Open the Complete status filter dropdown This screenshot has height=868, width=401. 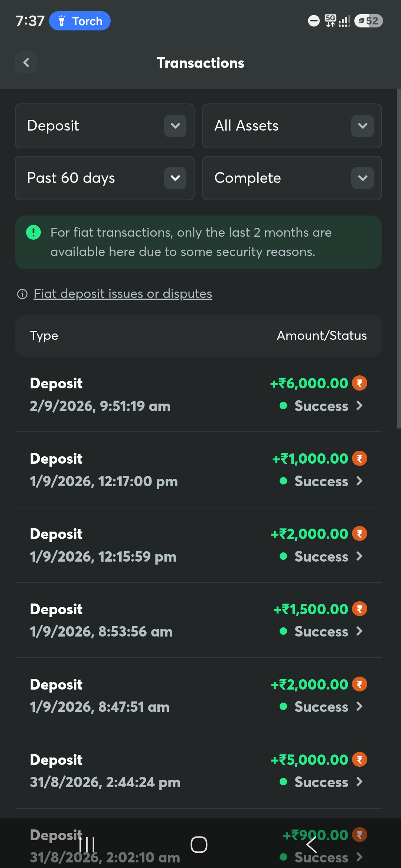(x=292, y=178)
